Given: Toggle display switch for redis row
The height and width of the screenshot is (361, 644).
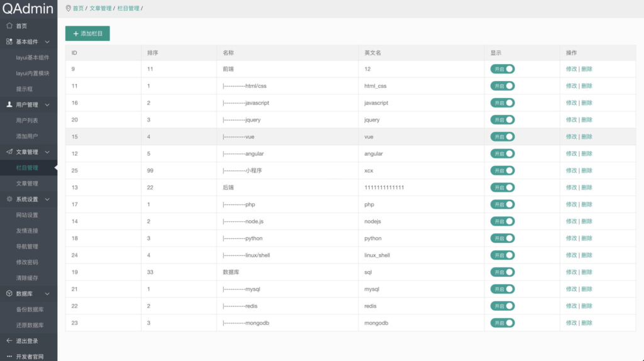Looking at the screenshot, I should click(x=502, y=306).
